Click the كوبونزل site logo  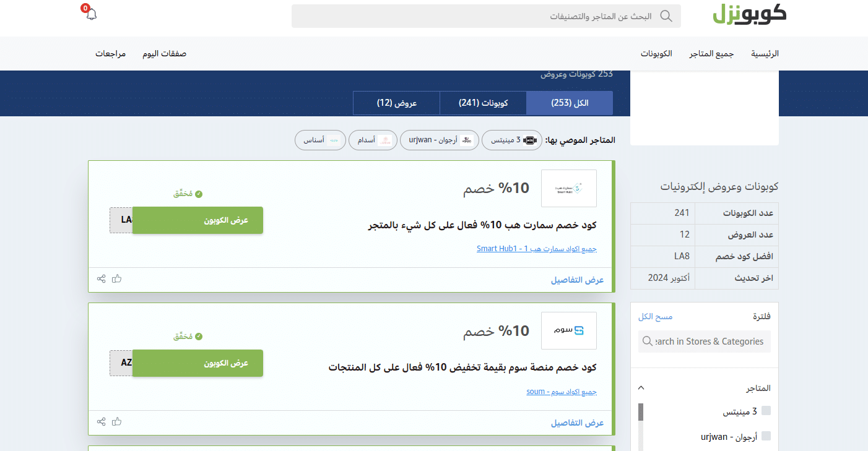click(x=749, y=15)
